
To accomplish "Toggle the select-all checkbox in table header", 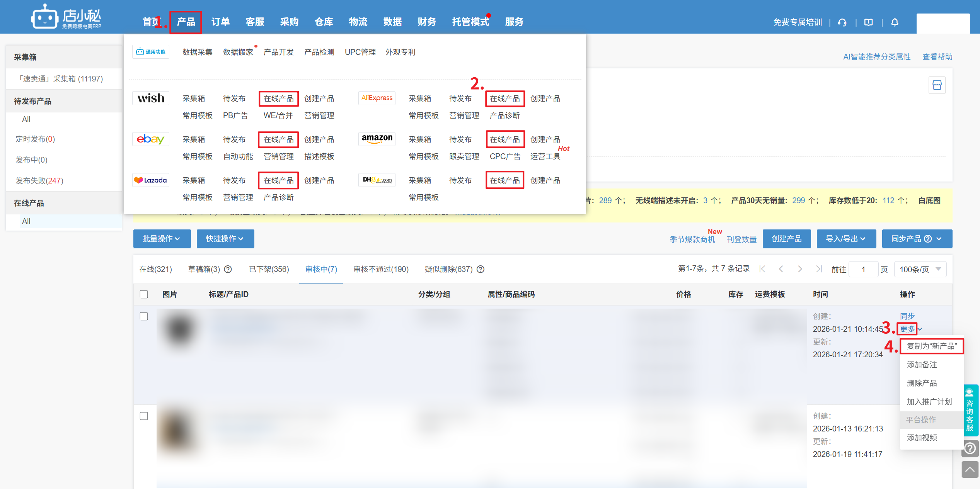I will [x=144, y=294].
